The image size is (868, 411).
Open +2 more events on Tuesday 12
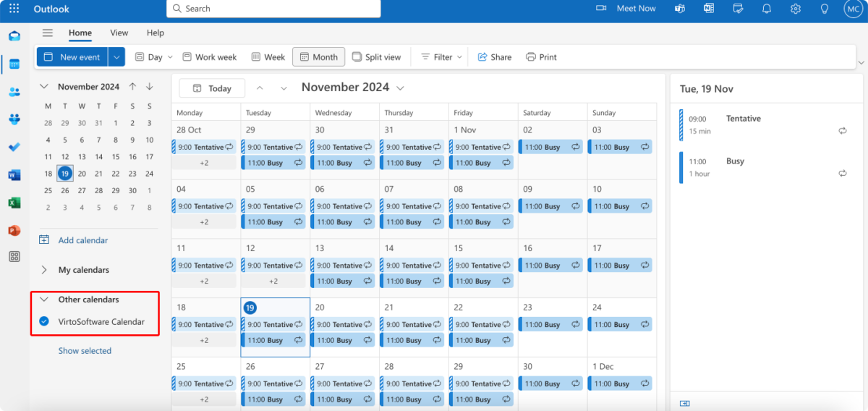pyautogui.click(x=273, y=281)
